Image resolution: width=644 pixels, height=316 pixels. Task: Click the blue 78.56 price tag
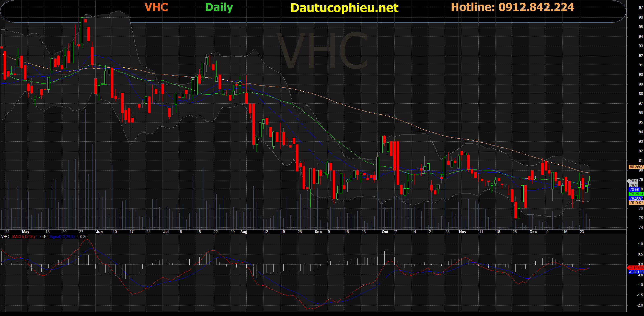(635, 190)
